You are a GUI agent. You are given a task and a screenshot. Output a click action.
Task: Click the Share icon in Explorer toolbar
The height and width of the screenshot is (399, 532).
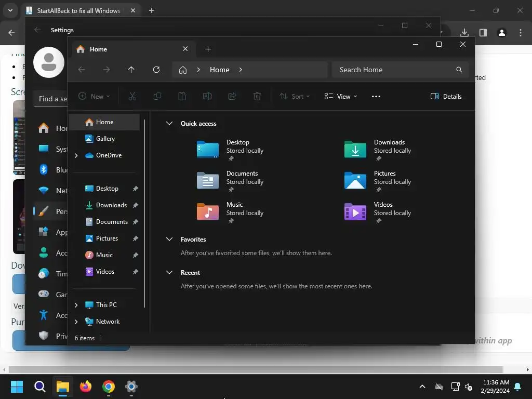coord(232,96)
